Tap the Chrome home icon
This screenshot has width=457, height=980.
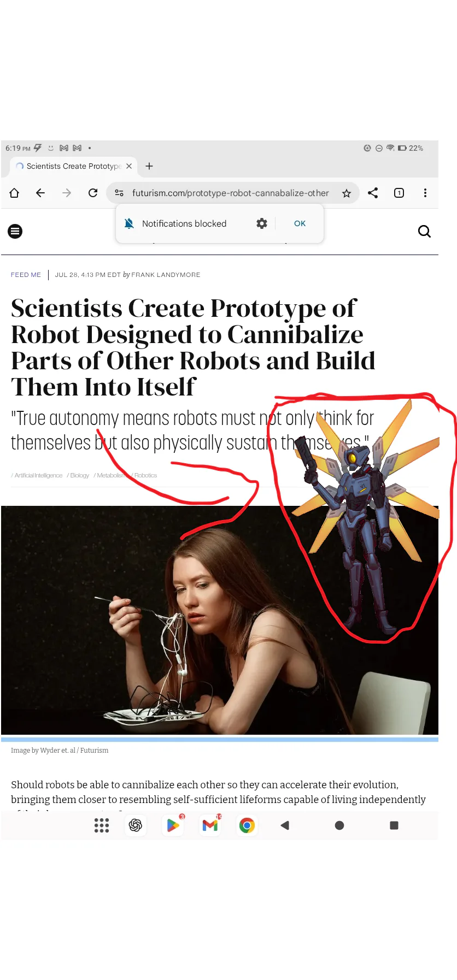coord(14,193)
